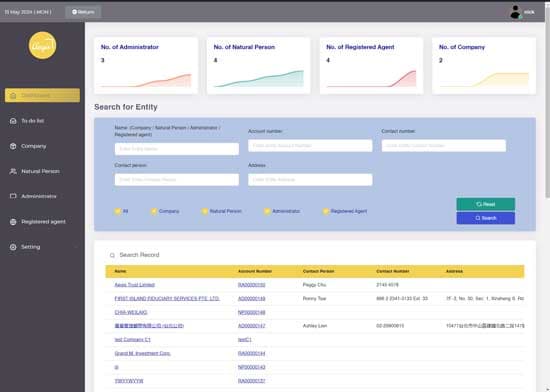550x392 pixels.
Task: Open the test Company E1 link
Action: coord(133,340)
